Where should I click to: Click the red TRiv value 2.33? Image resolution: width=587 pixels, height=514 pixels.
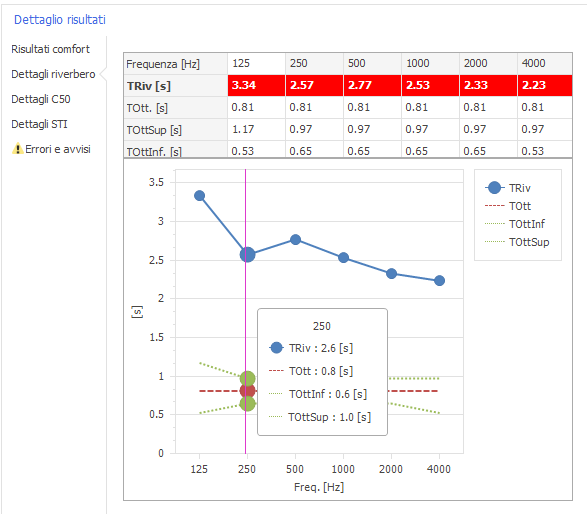pyautogui.click(x=489, y=85)
